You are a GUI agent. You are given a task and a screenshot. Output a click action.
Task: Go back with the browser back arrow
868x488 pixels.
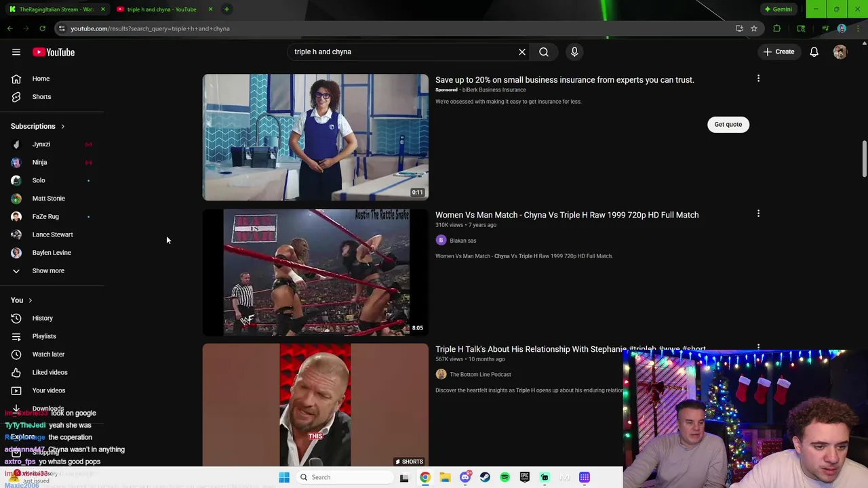pos(9,28)
